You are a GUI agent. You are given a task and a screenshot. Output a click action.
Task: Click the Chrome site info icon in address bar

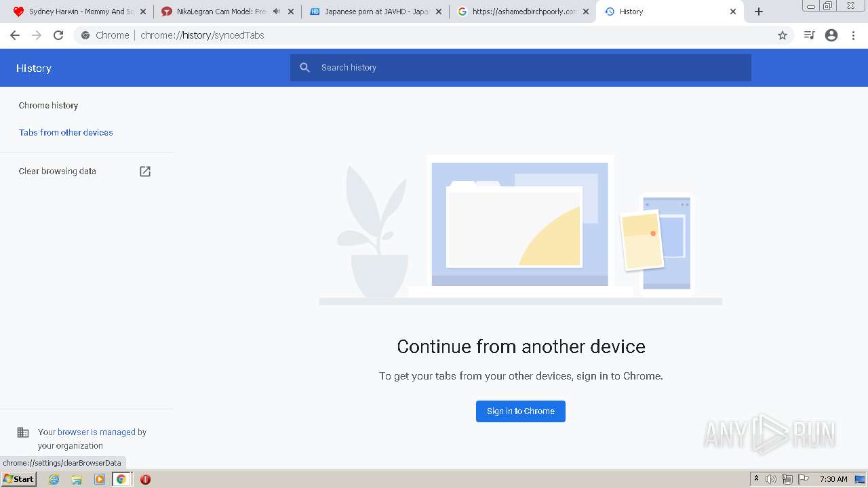pyautogui.click(x=85, y=35)
